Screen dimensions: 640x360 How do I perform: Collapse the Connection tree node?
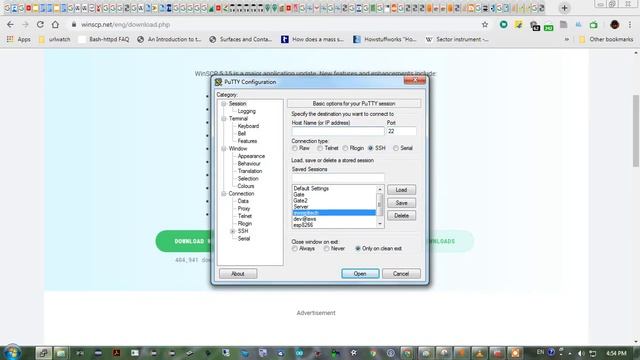click(x=224, y=193)
